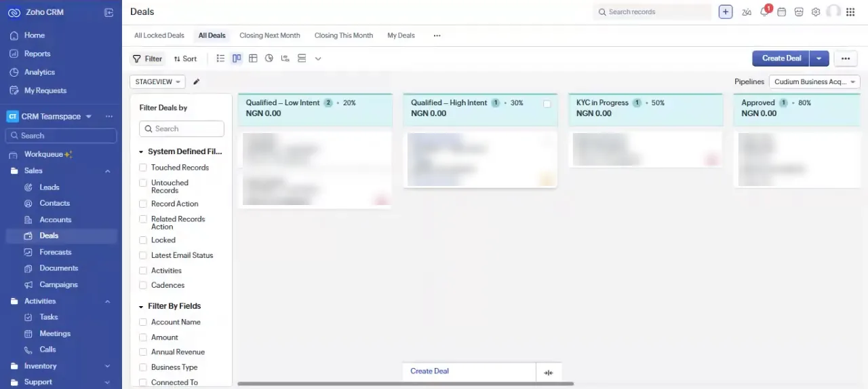Click the Search records field
Screen dimensions: 868x389
[652, 12]
